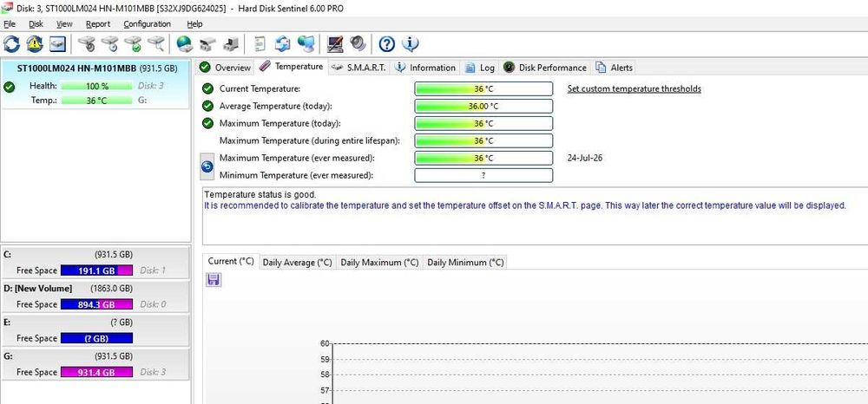
Task: Click the document report toolbar icon
Action: click(260, 43)
